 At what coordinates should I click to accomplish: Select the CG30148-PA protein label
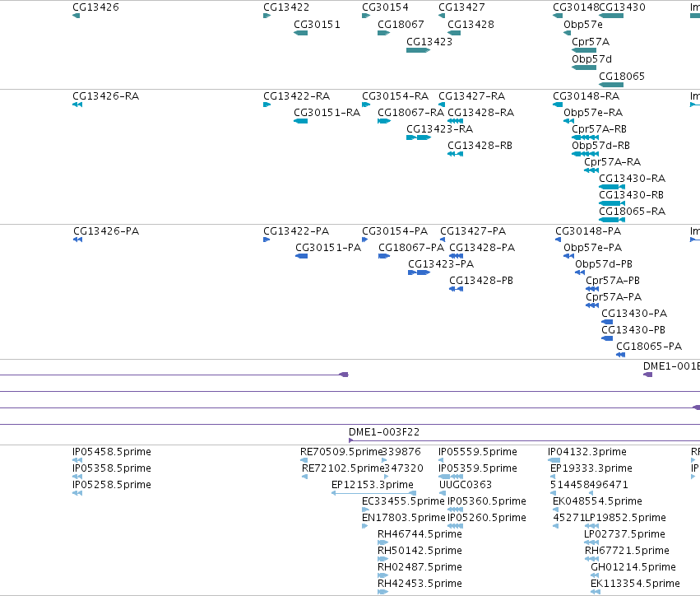588,231
